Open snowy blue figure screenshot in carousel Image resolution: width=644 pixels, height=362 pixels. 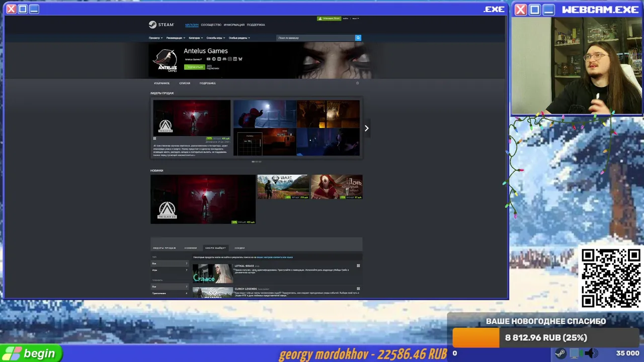point(265,114)
